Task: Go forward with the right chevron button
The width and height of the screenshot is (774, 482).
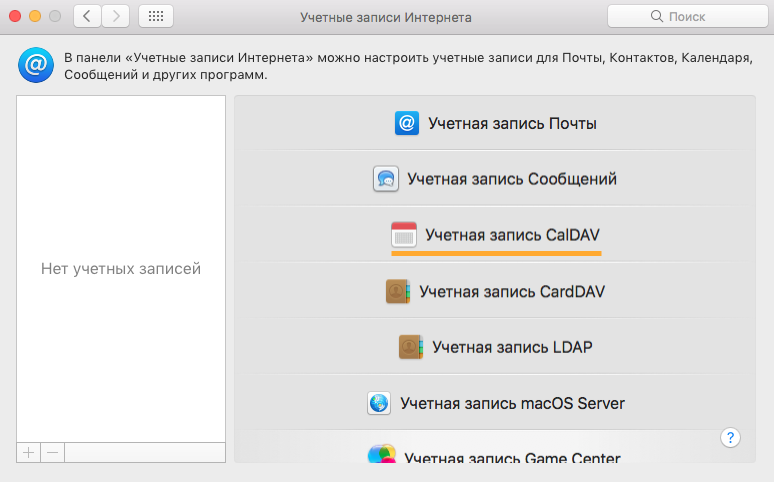Action: [116, 16]
